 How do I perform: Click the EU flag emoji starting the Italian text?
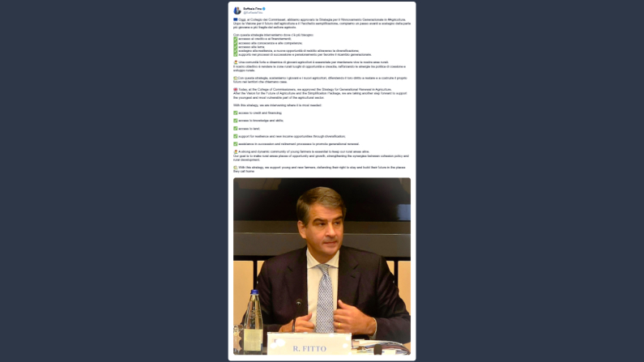click(x=236, y=19)
